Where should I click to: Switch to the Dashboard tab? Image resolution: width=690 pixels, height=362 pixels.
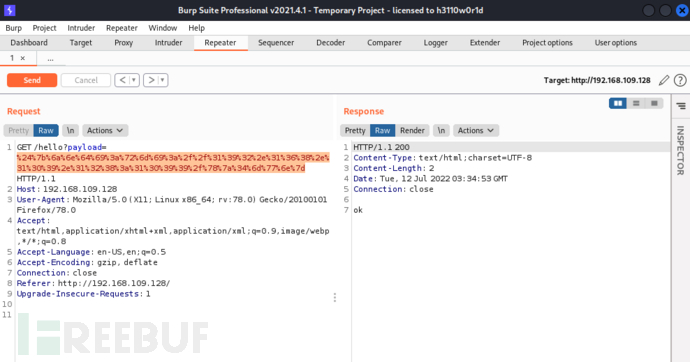coord(29,43)
